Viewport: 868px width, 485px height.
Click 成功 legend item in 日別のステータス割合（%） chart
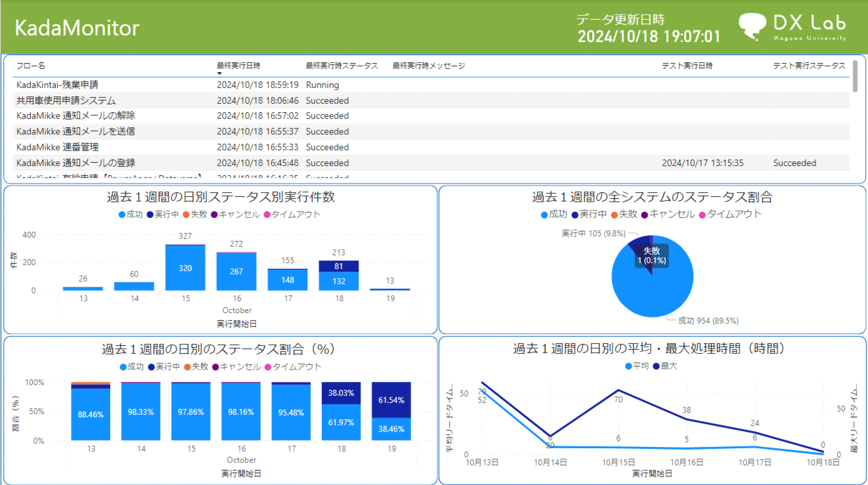132,367
